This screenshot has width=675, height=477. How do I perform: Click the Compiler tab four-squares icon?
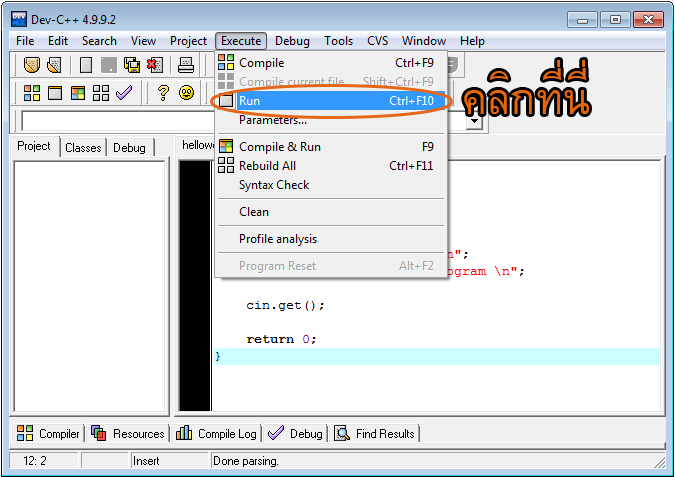pos(25,433)
